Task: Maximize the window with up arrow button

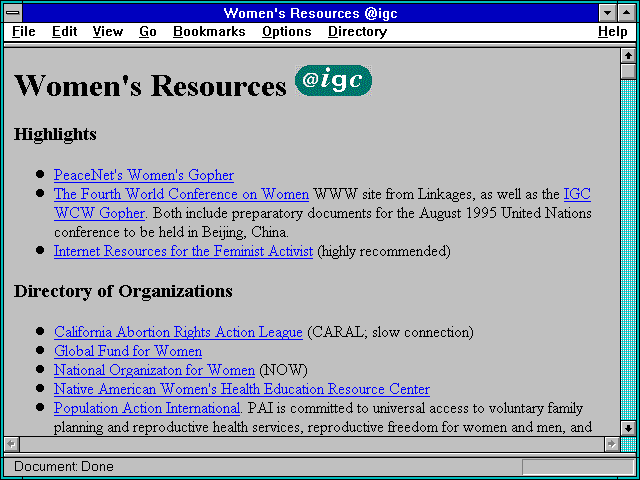Action: 627,13
